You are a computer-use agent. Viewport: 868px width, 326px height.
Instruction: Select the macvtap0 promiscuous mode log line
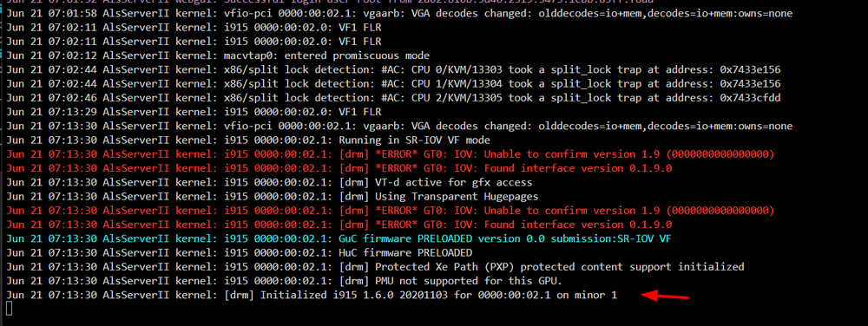coord(218,55)
